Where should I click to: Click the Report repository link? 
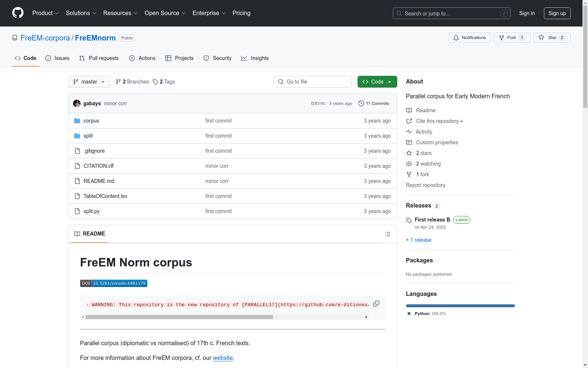click(x=426, y=185)
